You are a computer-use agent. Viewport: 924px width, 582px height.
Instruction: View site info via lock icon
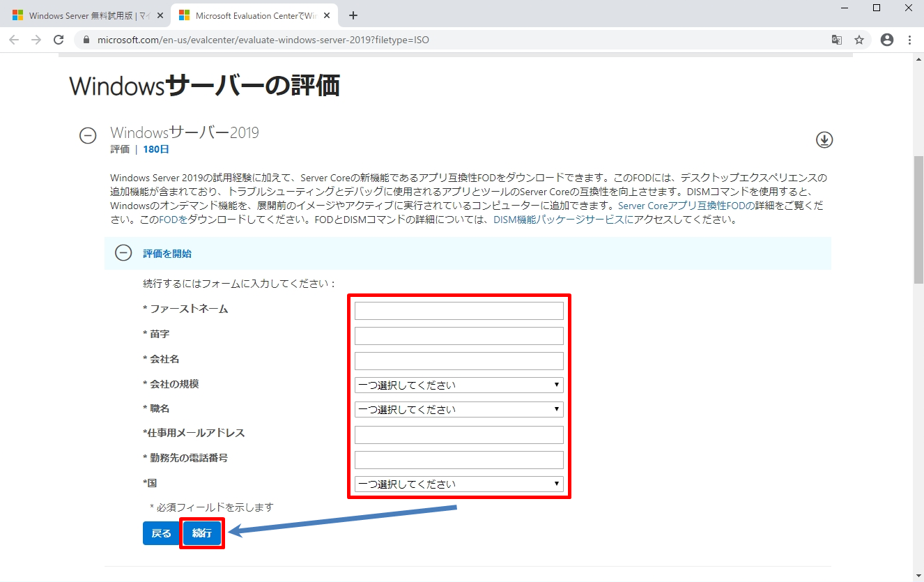(x=86, y=40)
